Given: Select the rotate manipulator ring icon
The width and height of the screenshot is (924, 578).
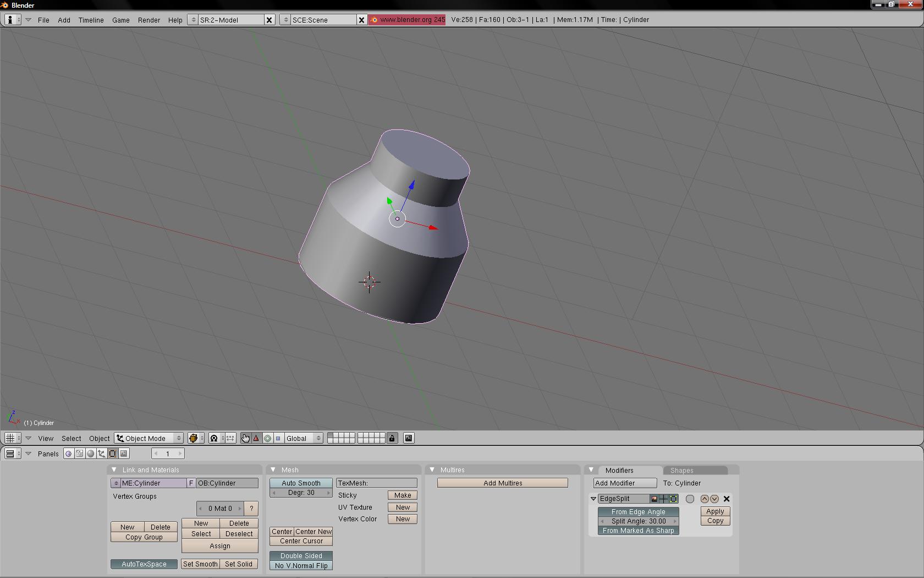Looking at the screenshot, I should pos(267,438).
